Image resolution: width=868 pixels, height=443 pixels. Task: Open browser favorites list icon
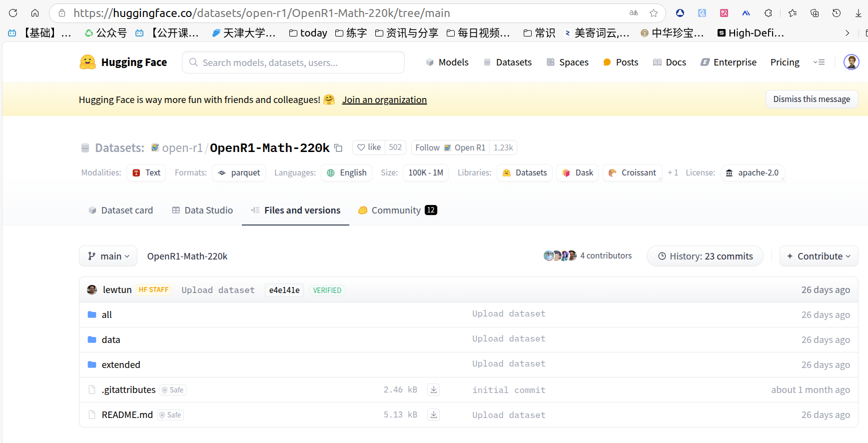point(793,13)
